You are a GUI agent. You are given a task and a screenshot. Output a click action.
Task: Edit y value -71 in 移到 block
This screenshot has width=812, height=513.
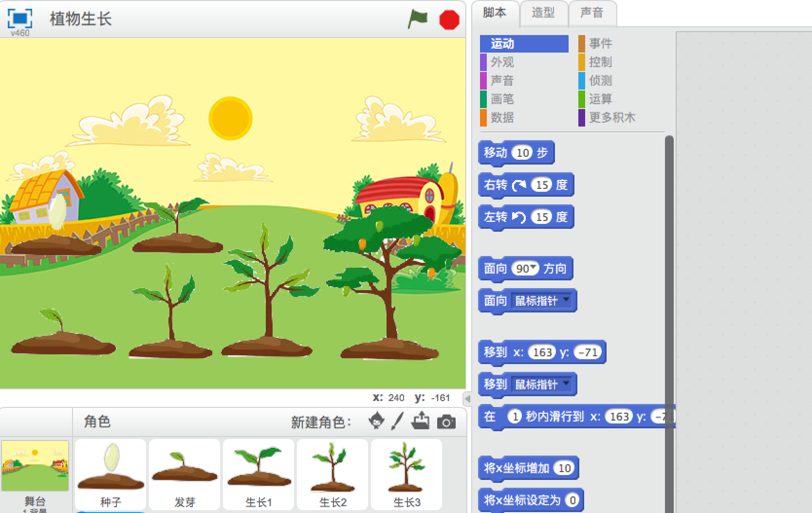pos(588,352)
